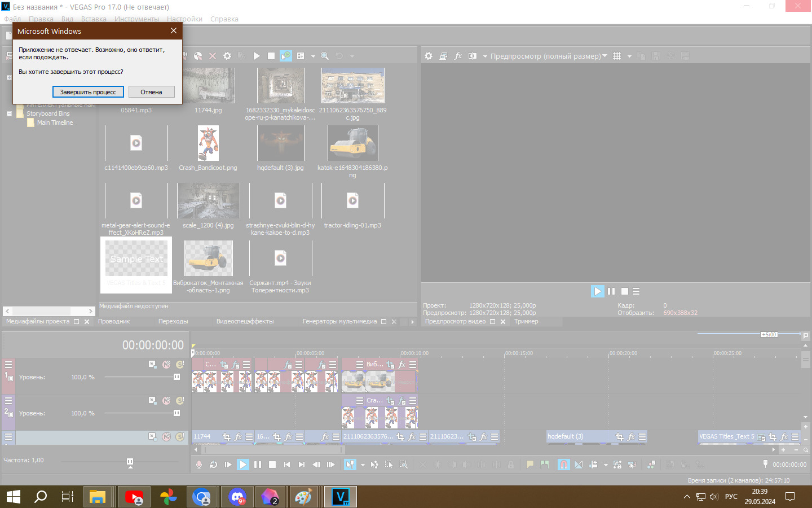812x508 pixels.
Task: Select the Crash_Bandicoot.png media thumbnail
Action: (208, 143)
